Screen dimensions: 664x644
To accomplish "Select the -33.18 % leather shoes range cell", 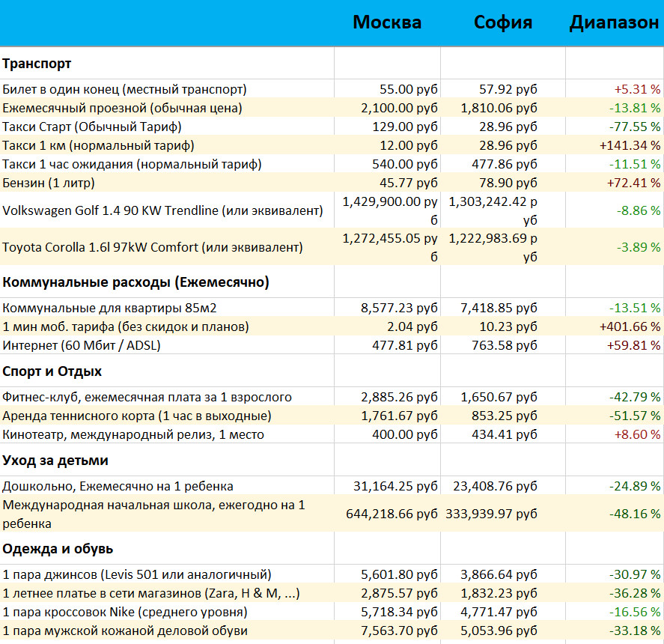I will 633,631.
